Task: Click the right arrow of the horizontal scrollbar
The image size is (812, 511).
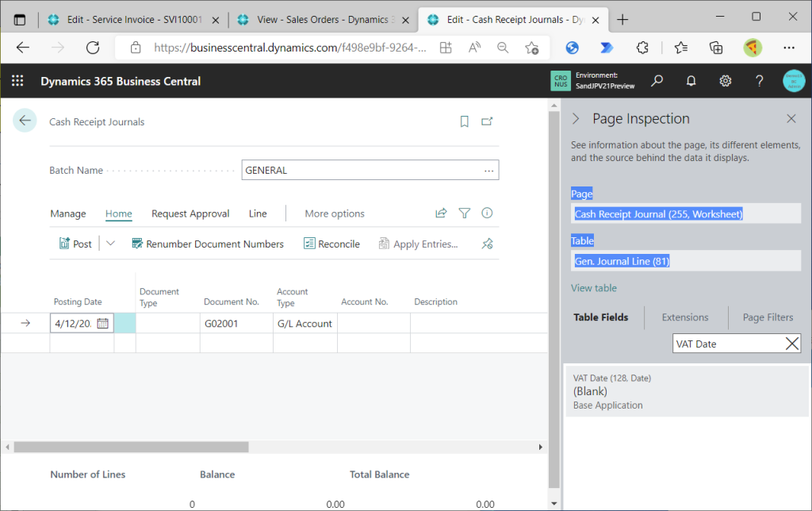Action: coord(541,447)
